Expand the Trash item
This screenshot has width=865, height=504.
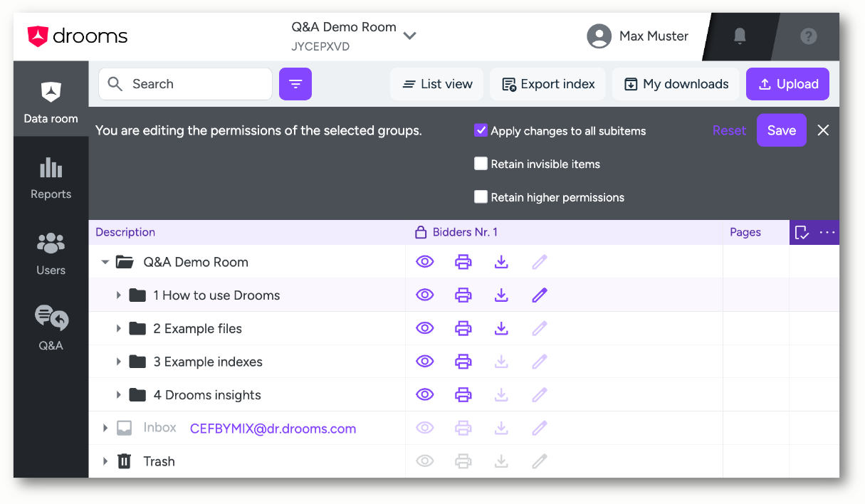105,461
